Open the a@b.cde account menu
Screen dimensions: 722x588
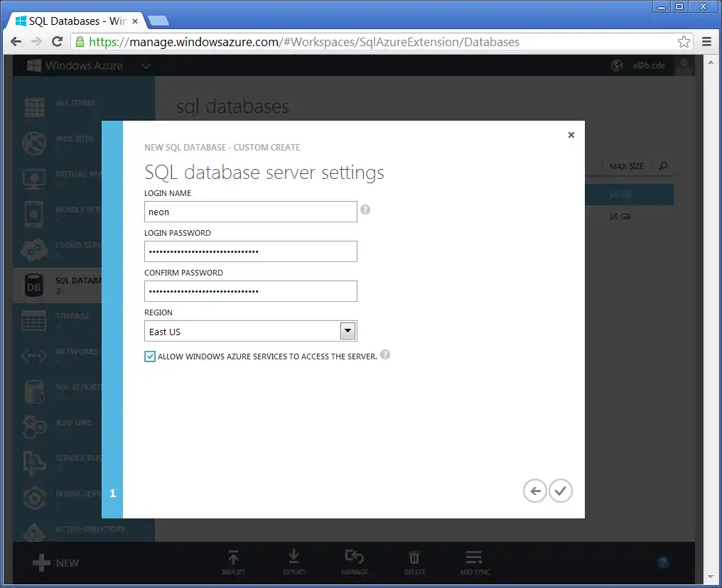click(x=649, y=65)
